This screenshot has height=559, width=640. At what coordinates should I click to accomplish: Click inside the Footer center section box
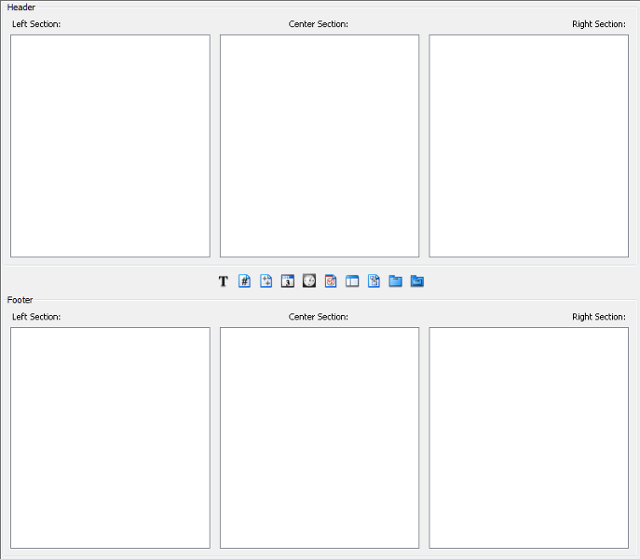(x=320, y=438)
